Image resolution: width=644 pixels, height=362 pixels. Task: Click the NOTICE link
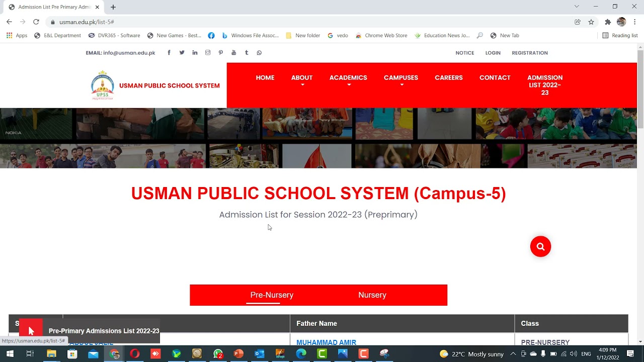click(465, 53)
